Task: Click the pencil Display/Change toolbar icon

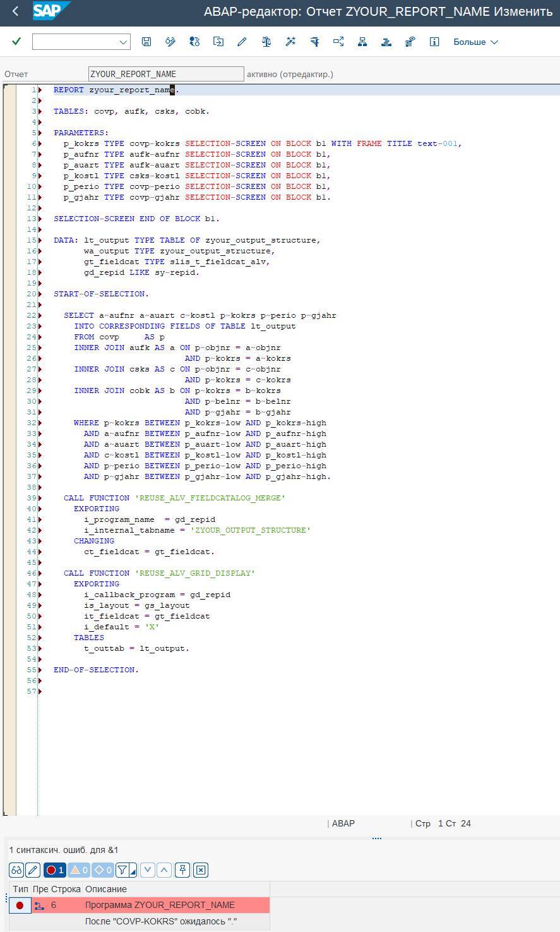Action: (x=242, y=42)
